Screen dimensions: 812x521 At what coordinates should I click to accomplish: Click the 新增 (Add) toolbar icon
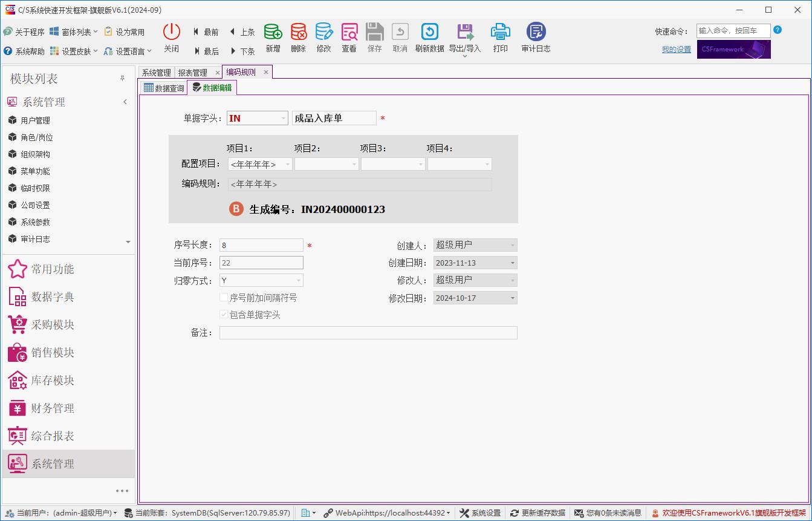click(273, 38)
